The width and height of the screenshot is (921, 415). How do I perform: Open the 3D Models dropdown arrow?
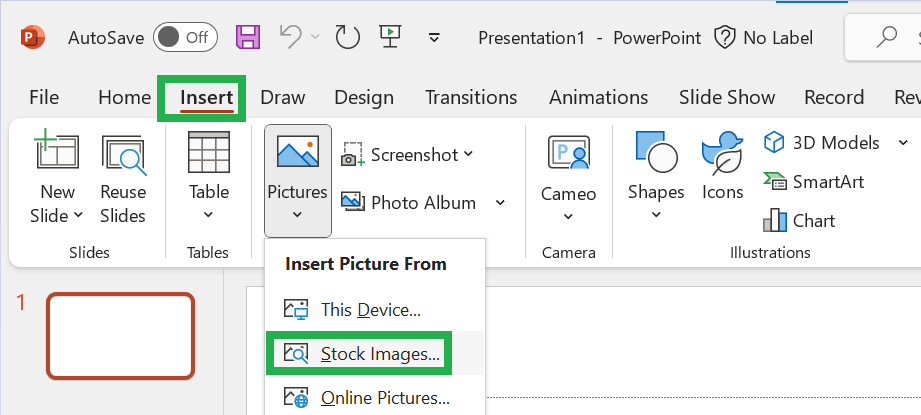(x=903, y=143)
